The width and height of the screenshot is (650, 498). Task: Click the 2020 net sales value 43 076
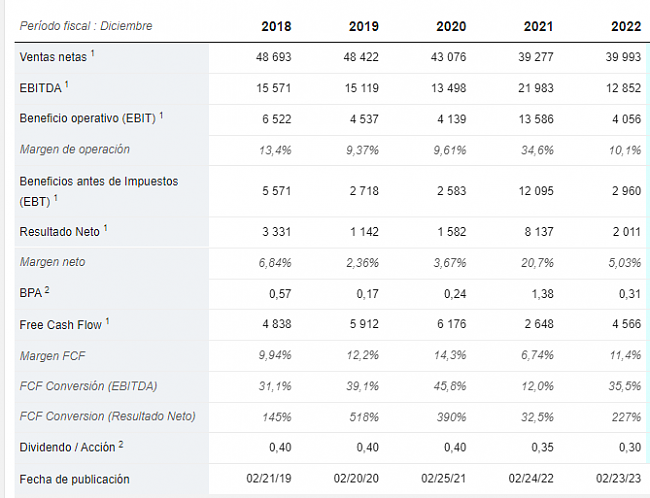click(x=449, y=57)
